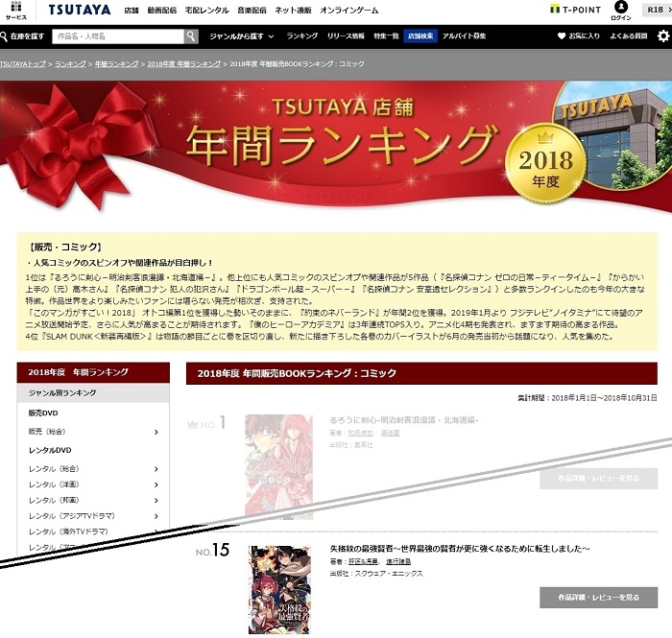Click the 集計期間 date range text
The image size is (672, 638).
[x=588, y=398]
